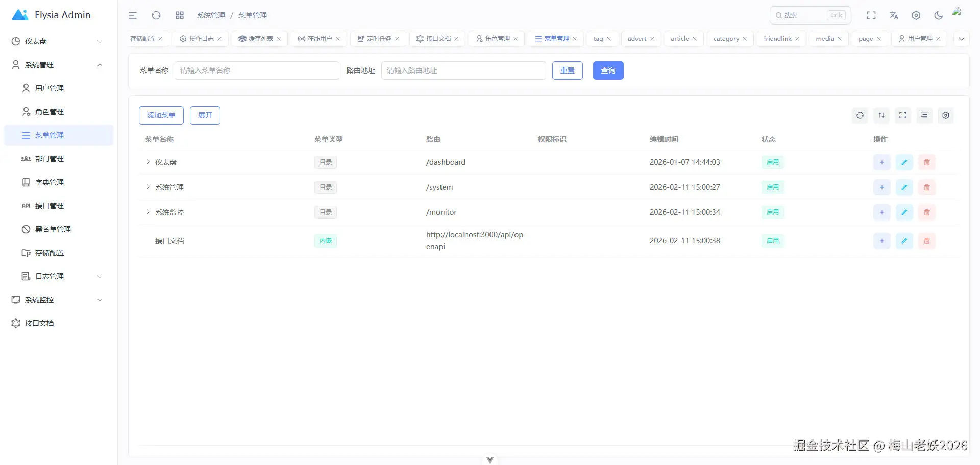The image size is (980, 465).
Task: Add a submenu under 系统管理 row
Action: (x=882, y=187)
